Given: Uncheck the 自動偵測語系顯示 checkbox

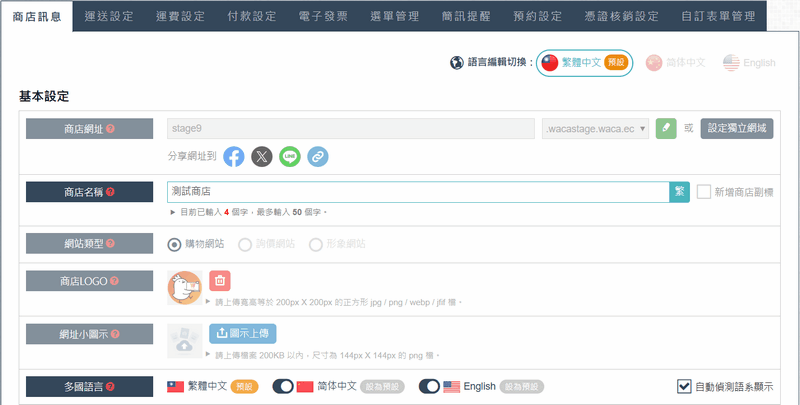Looking at the screenshot, I should click(684, 386).
